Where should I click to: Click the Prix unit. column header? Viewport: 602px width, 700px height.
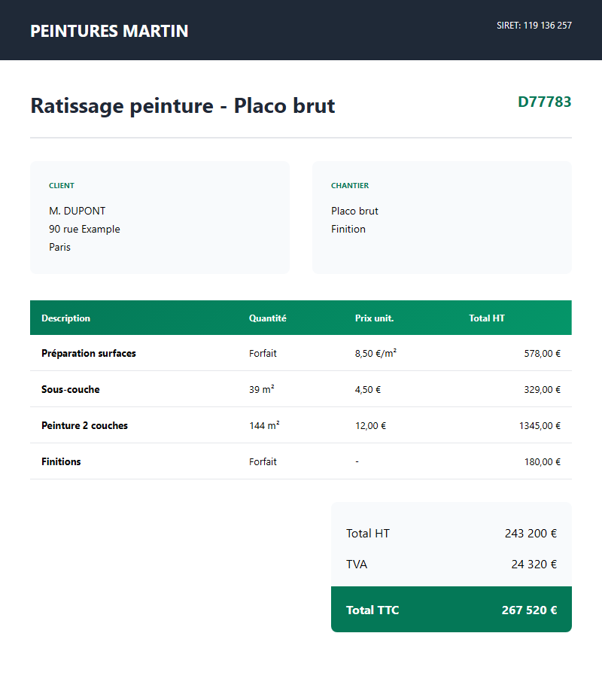coord(374,318)
